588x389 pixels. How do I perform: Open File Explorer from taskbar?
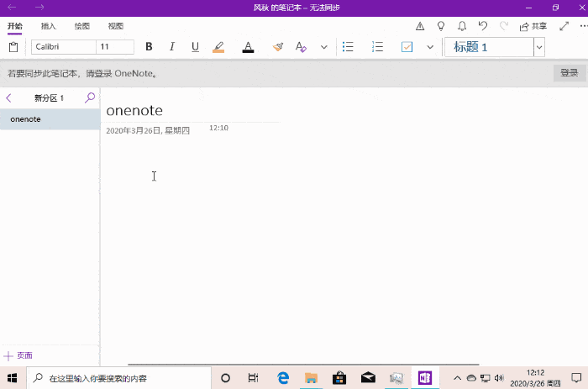(x=311, y=378)
